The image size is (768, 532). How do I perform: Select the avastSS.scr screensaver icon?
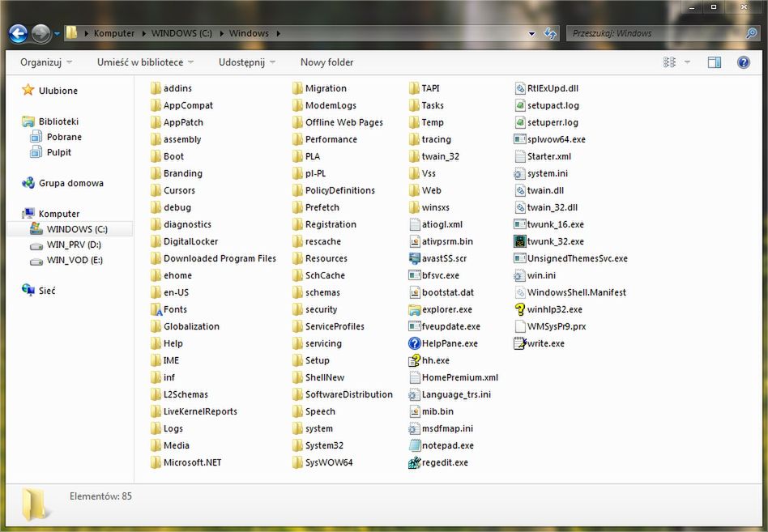pyautogui.click(x=414, y=258)
